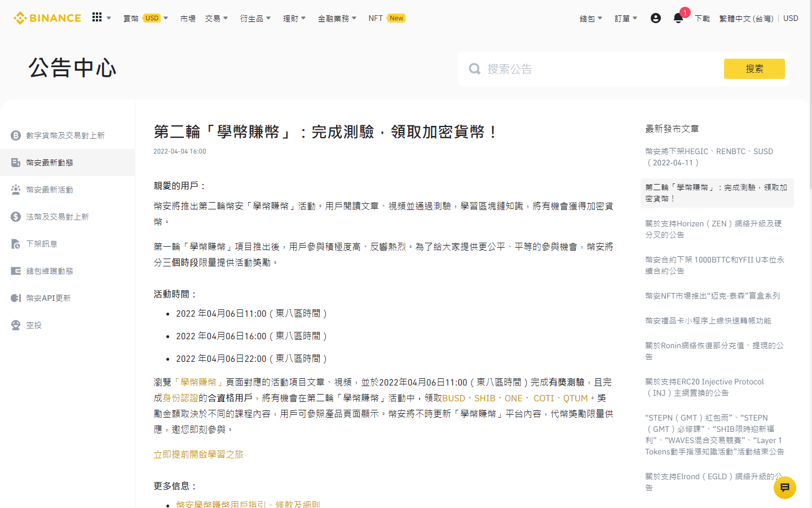
Task: Click the 幣安最新活動 sidebar icon
Action: coord(16,190)
